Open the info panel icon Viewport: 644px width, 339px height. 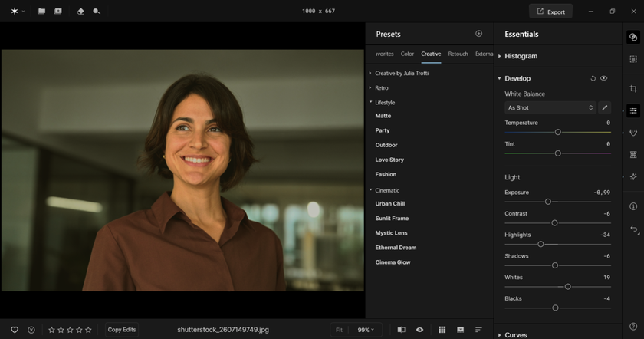point(633,206)
